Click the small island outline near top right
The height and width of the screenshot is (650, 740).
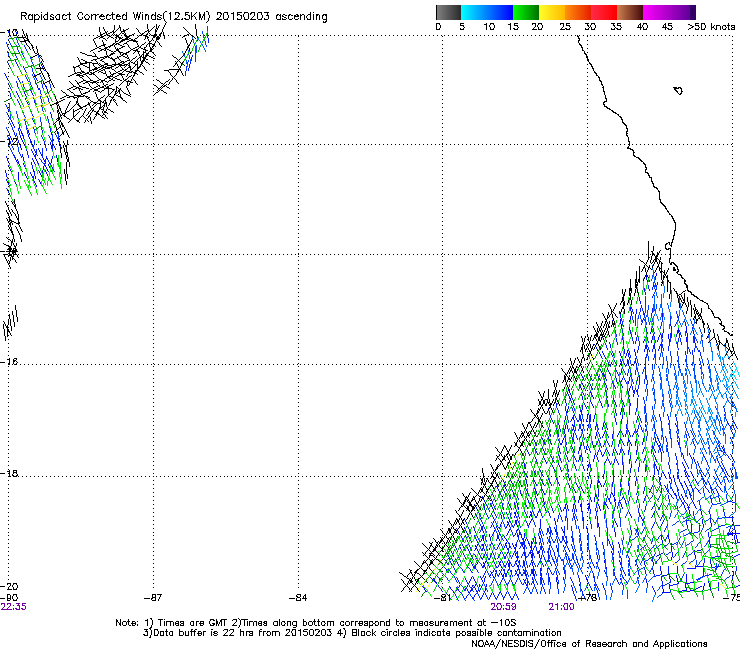coord(678,90)
